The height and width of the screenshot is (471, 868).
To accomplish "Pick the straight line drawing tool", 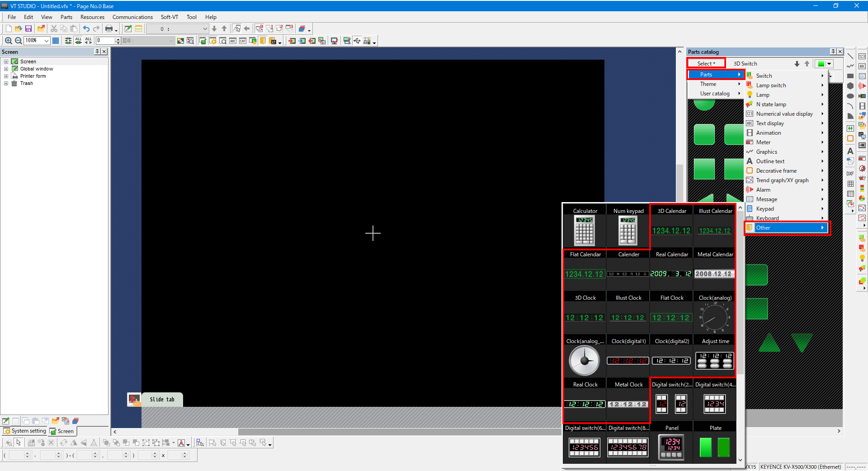I will [850, 56].
